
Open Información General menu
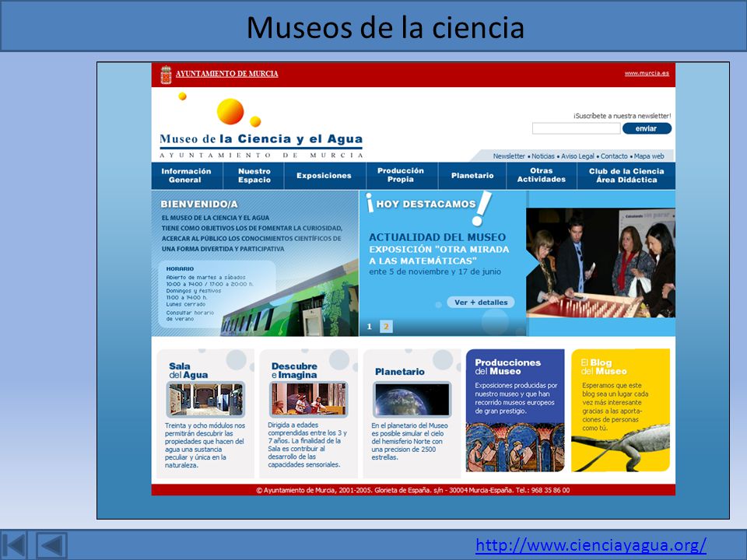pos(186,176)
